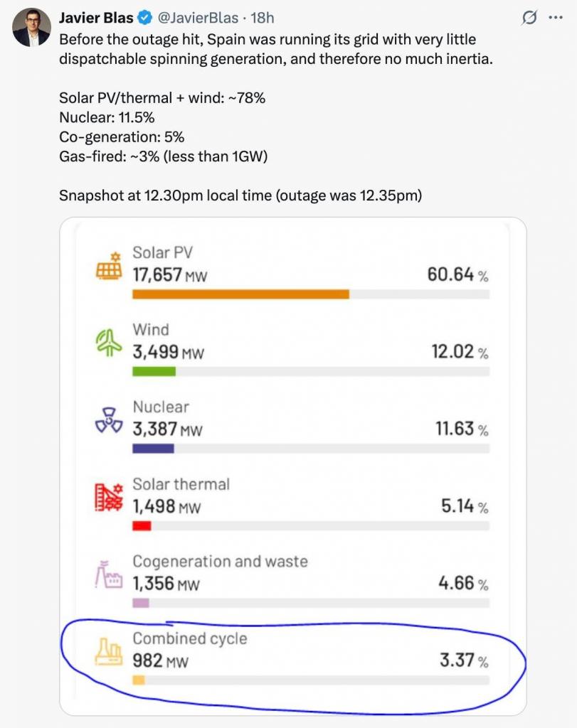This screenshot has height=728, width=577.
Task: Click the orange Solar PV progress bar
Action: [x=240, y=294]
